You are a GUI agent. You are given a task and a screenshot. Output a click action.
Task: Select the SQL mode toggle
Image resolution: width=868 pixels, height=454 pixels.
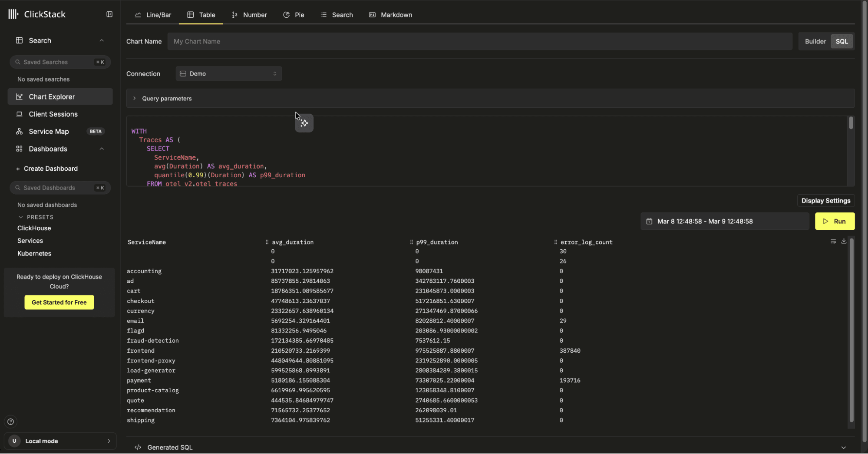tap(842, 42)
